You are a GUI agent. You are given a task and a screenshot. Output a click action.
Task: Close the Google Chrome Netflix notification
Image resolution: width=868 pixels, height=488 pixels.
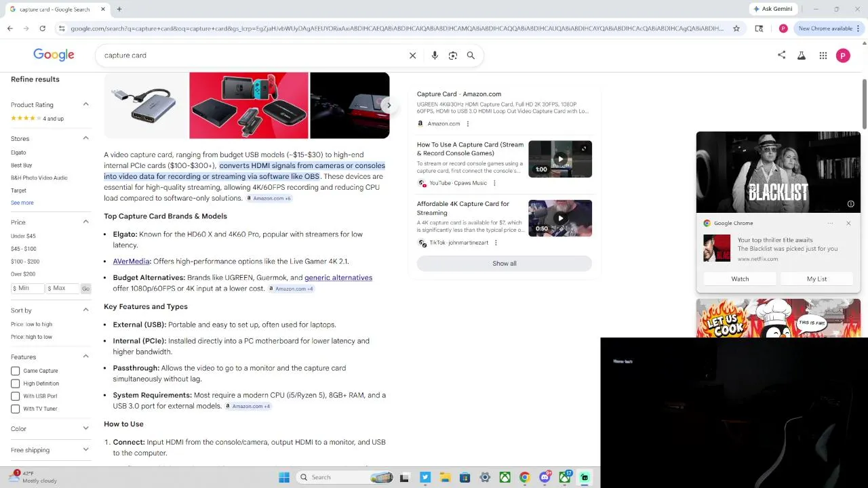coord(848,223)
